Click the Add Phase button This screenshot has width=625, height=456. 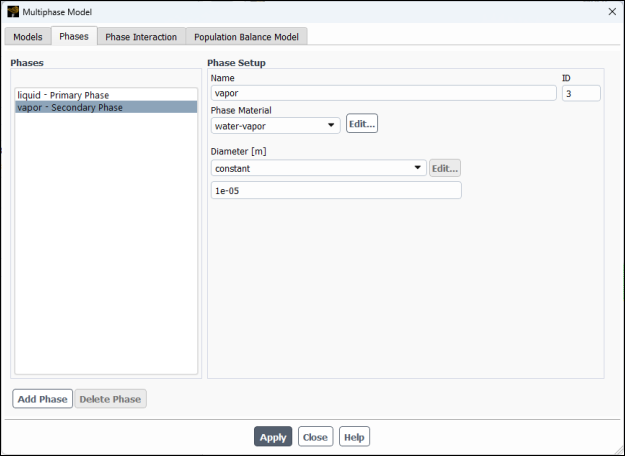click(x=43, y=399)
